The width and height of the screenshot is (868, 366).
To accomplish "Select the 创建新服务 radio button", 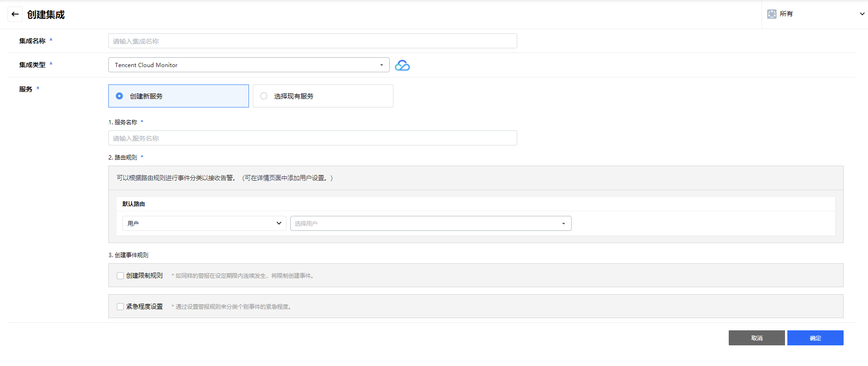I will (x=120, y=96).
